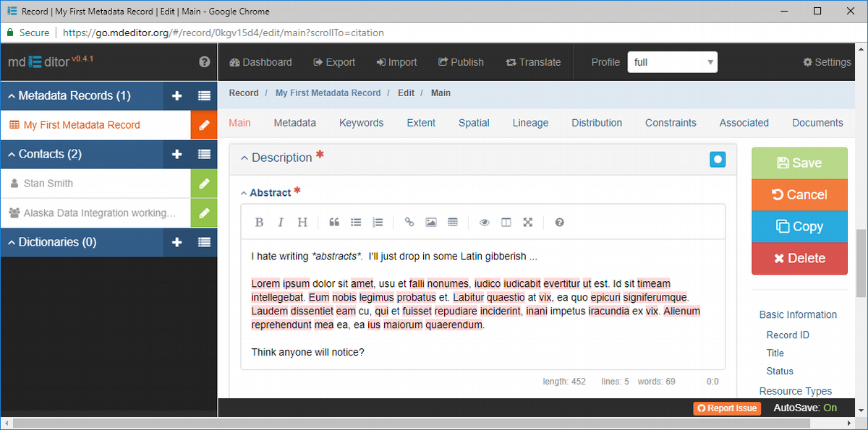
Task: Insert a table in the abstract
Action: (x=453, y=223)
